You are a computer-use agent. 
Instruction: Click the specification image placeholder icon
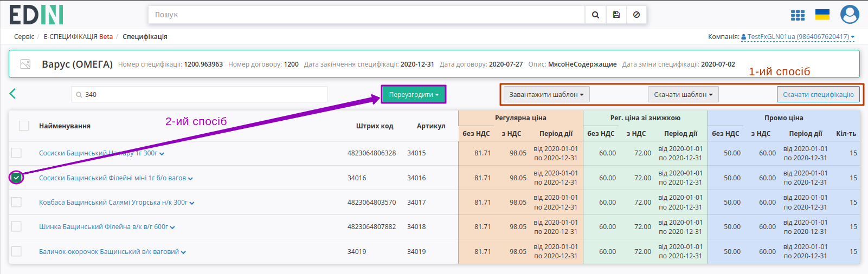[25, 64]
